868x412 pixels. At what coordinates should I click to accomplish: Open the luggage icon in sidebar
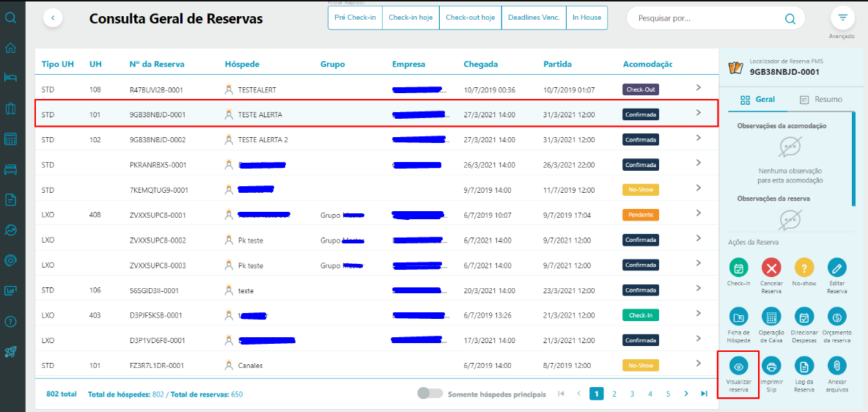(x=10, y=108)
